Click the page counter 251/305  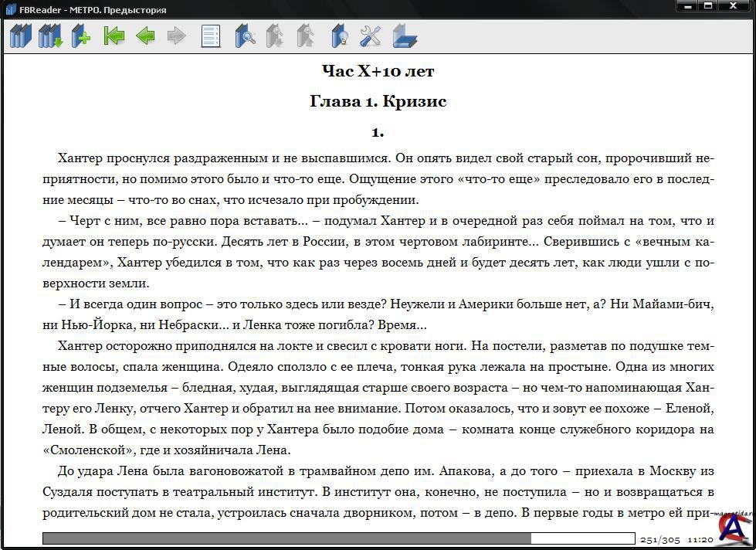coord(659,540)
